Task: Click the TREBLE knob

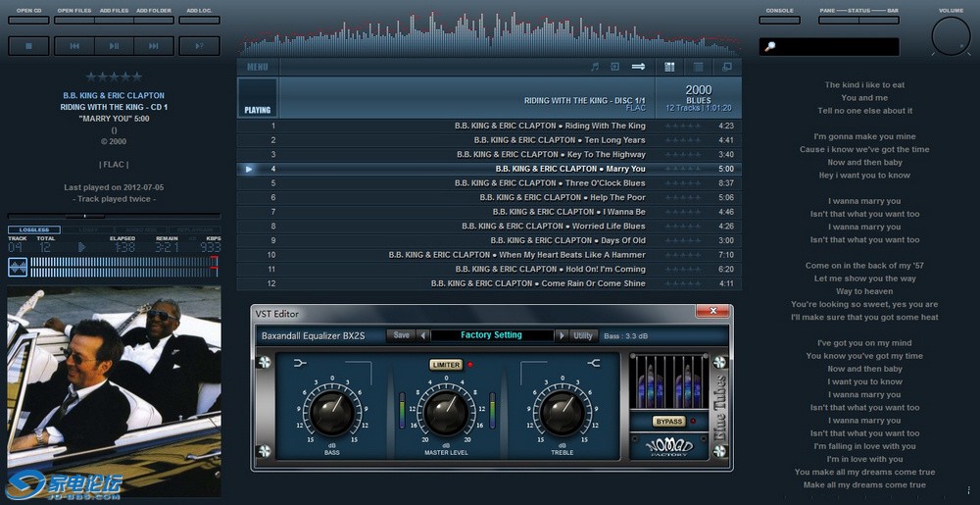Action: point(562,413)
